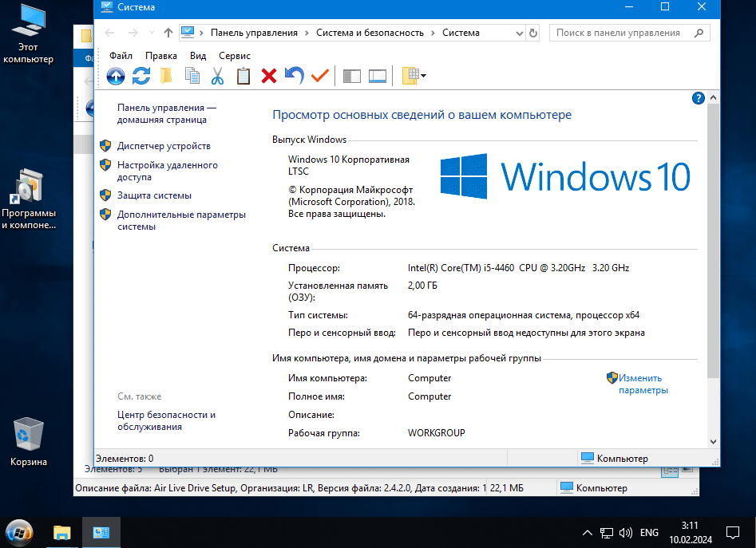The image size is (756, 548).
Task: Open File Explorer from the taskbar
Action: coord(61,533)
